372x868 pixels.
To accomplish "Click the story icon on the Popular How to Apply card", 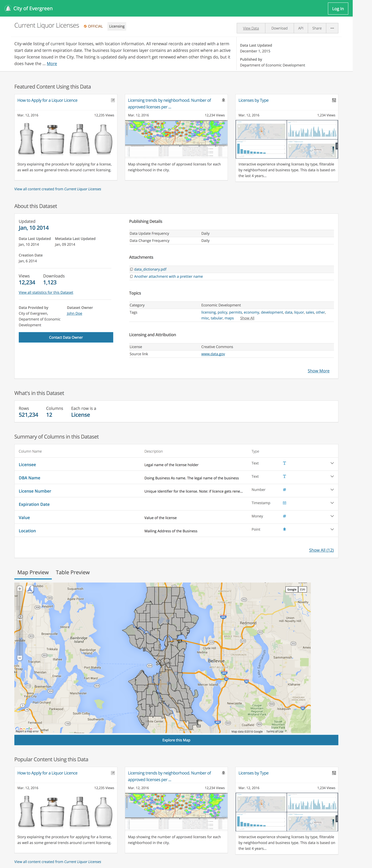I will tap(113, 773).
